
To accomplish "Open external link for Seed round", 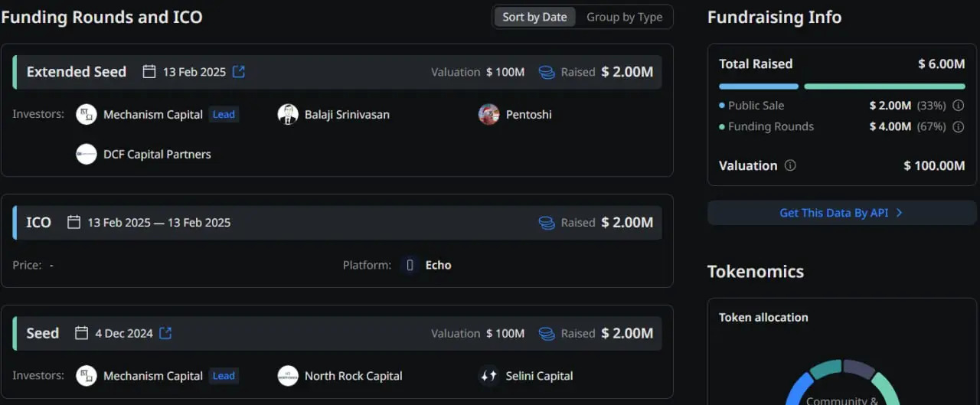I will [166, 333].
